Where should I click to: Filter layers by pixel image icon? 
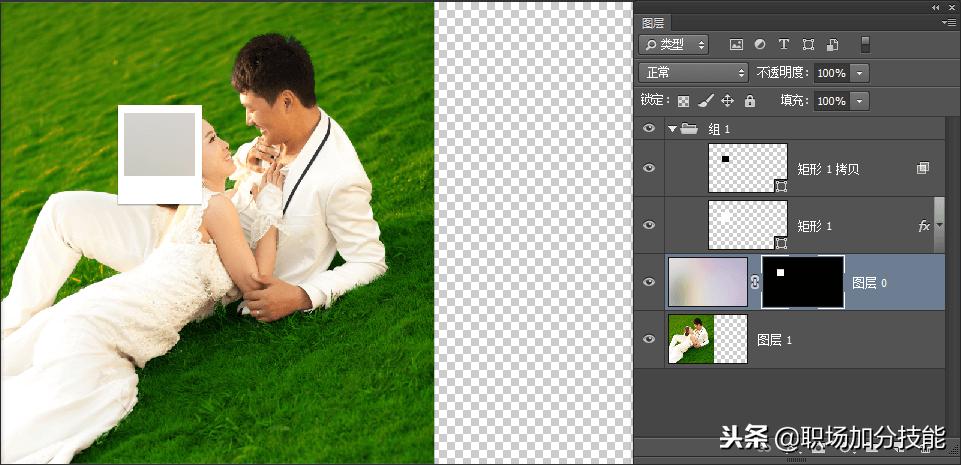click(736, 45)
